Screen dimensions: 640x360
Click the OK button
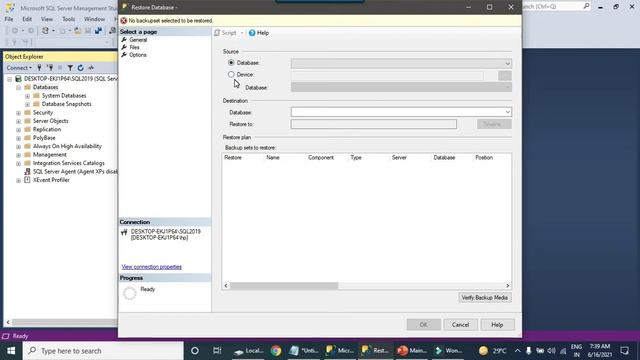[x=423, y=324]
